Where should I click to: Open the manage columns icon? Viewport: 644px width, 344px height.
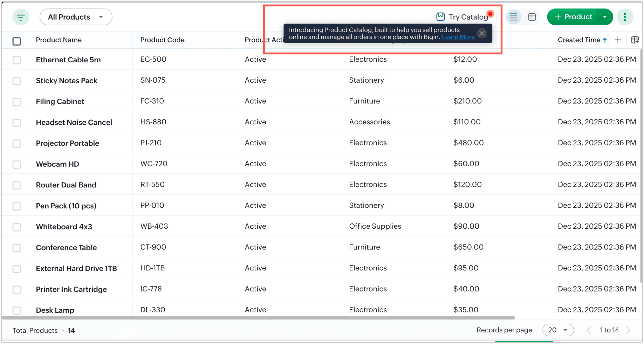635,40
